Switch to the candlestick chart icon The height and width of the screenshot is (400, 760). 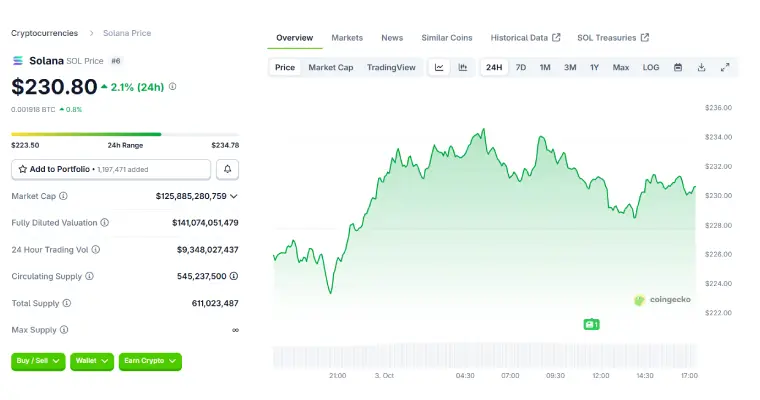tap(463, 67)
